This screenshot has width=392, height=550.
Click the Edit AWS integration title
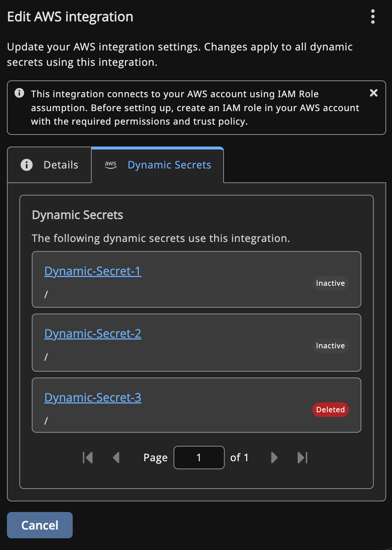(x=70, y=17)
